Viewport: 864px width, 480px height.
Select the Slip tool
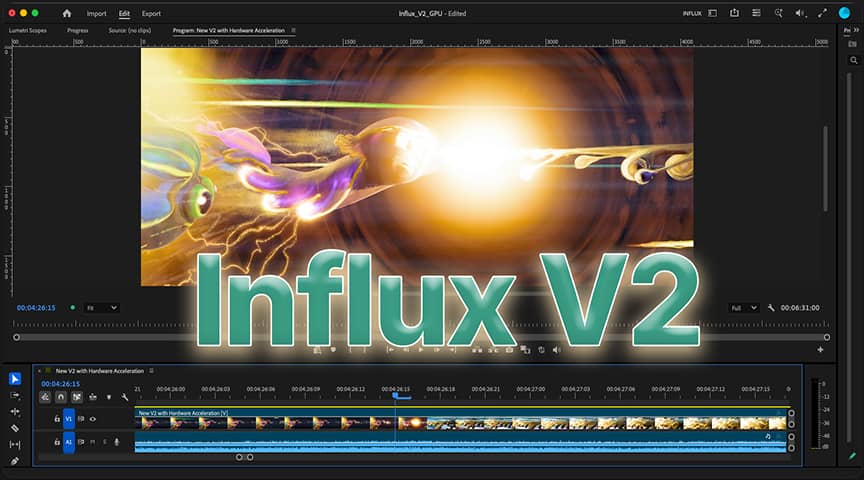15,444
